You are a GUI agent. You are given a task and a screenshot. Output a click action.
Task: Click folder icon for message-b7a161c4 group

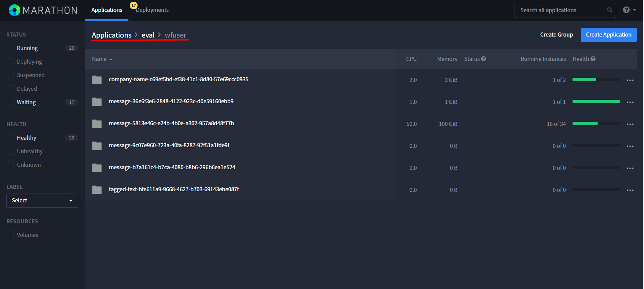(97, 168)
